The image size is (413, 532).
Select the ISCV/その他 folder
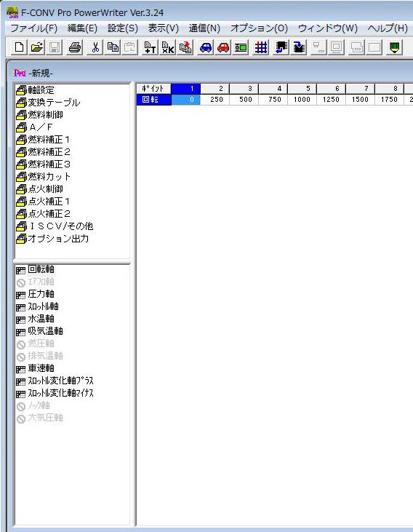(x=55, y=226)
